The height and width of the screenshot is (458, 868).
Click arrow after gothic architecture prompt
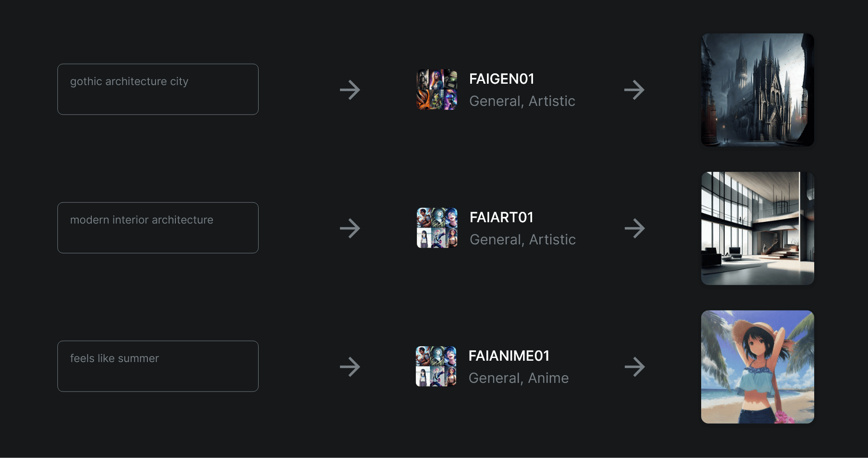point(350,90)
